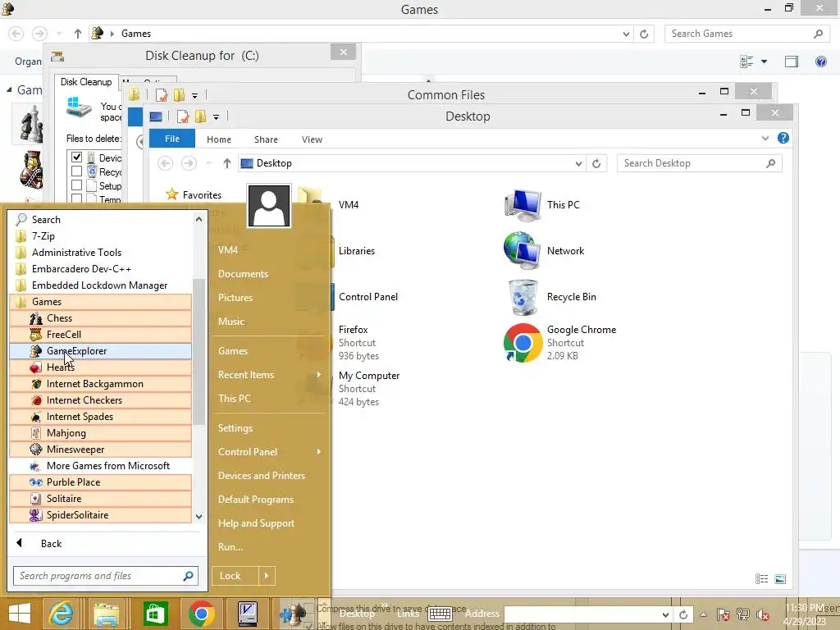The width and height of the screenshot is (840, 630).
Task: Open Devices and Printers
Action: point(262,476)
